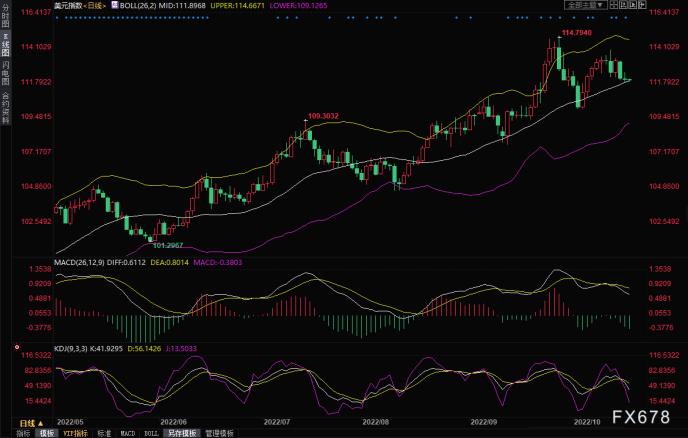Viewport: 688px width, 438px height.
Task: Click the 另存模板 button
Action: (x=183, y=433)
